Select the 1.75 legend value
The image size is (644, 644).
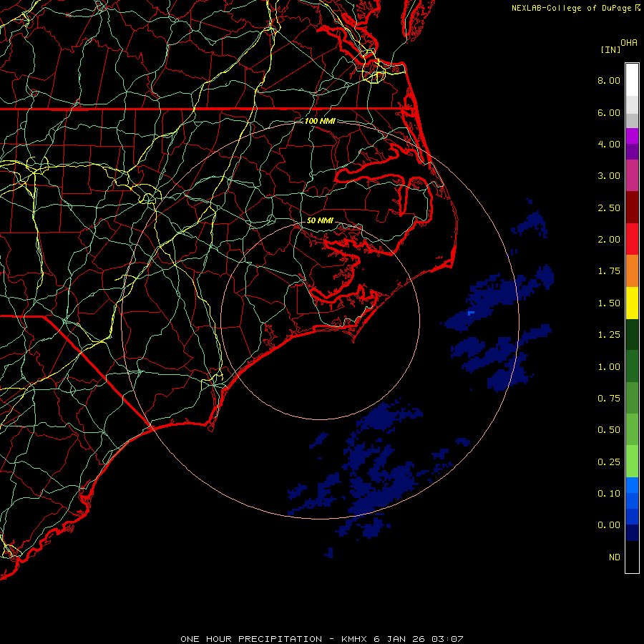[609, 271]
